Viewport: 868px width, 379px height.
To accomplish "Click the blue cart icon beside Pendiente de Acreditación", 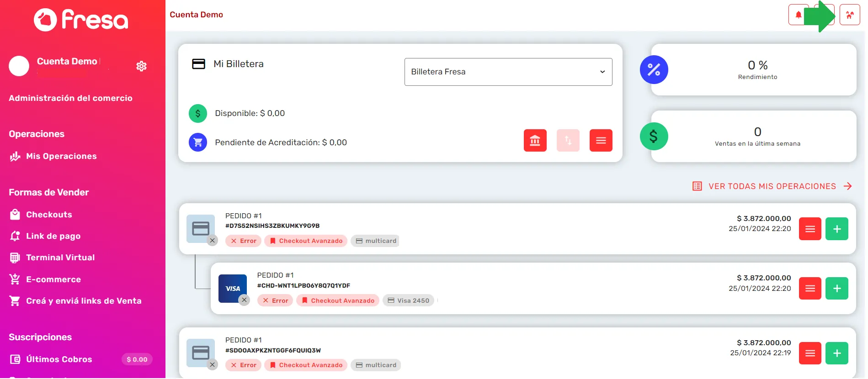I will 198,142.
